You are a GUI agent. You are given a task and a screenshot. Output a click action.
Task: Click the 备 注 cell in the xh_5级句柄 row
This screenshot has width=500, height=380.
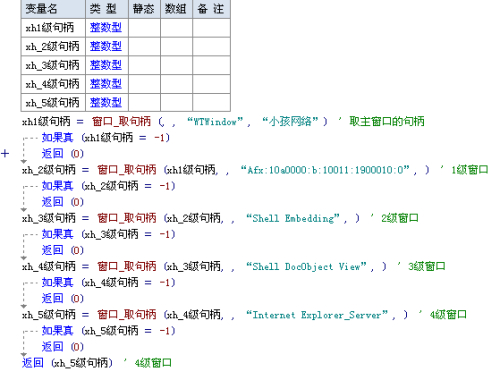coord(211,102)
